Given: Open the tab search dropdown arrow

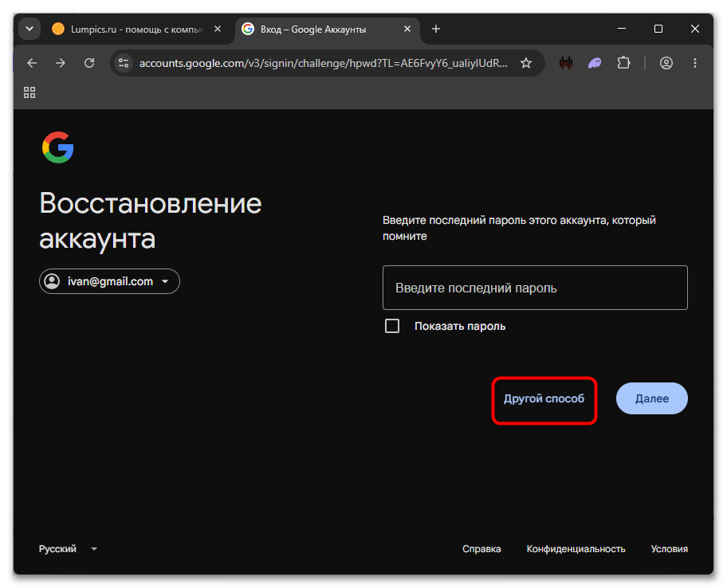Looking at the screenshot, I should pos(29,29).
